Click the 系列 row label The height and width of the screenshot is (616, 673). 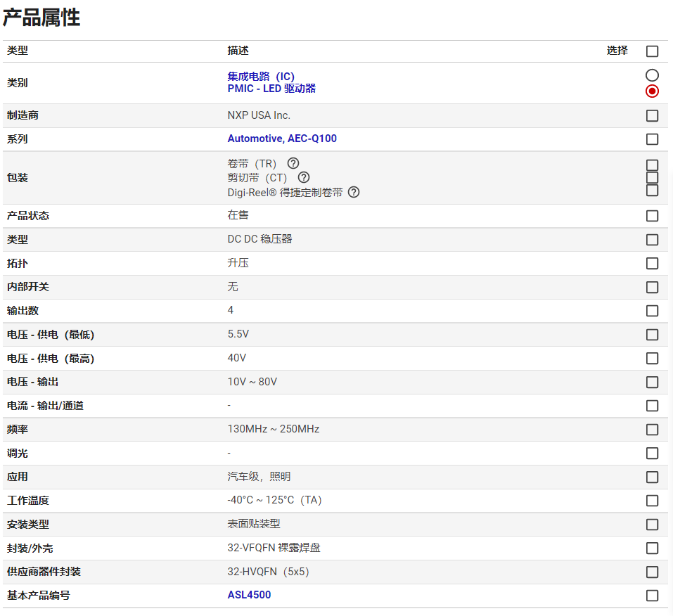pyautogui.click(x=17, y=139)
